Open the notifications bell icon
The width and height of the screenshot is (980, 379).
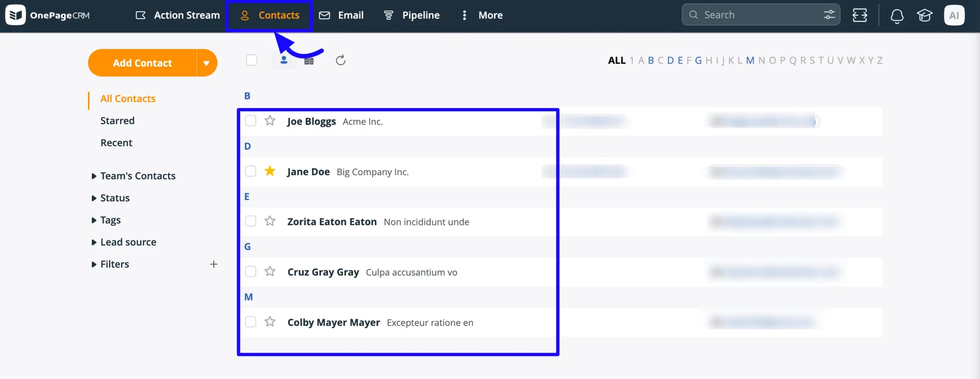click(897, 16)
